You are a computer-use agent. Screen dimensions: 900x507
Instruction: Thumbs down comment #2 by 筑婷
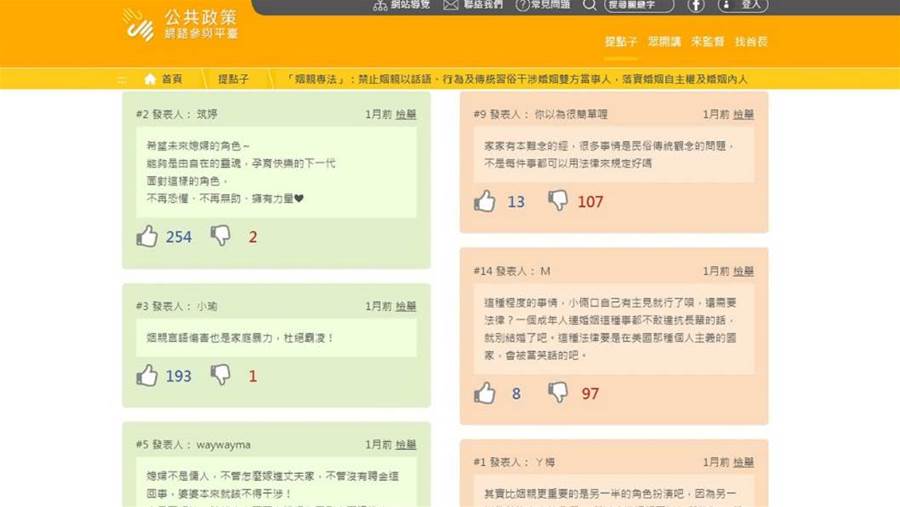click(220, 235)
